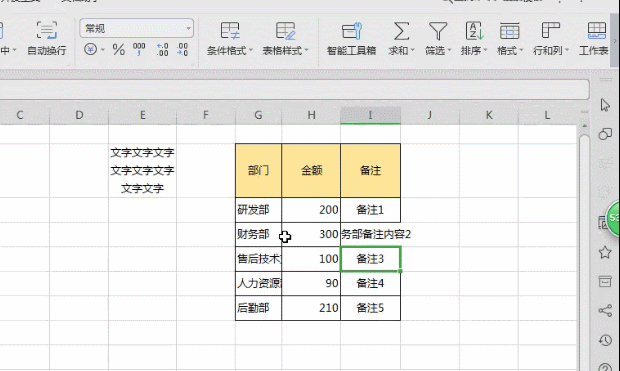The width and height of the screenshot is (620, 371).
Task: Select the cell with value 100
Action: click(311, 259)
